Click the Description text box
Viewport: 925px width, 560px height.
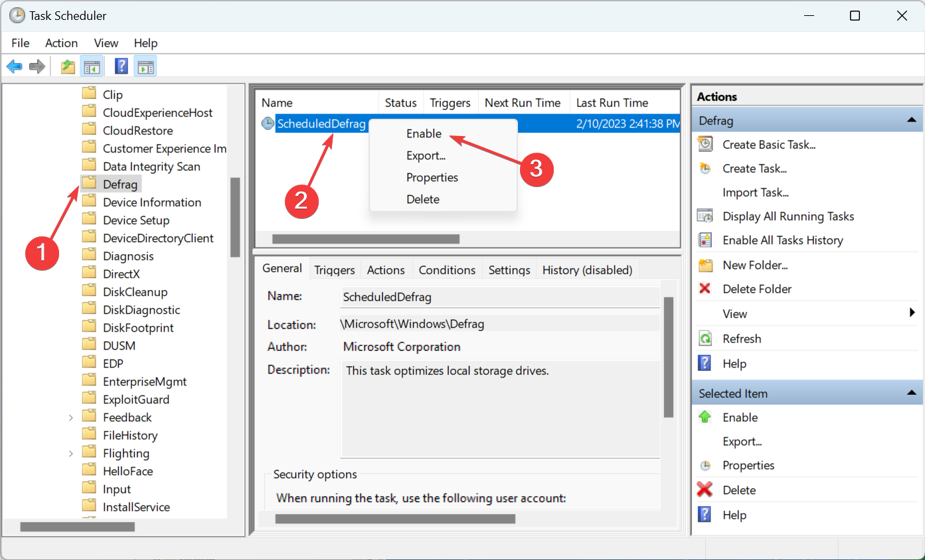[x=500, y=409]
